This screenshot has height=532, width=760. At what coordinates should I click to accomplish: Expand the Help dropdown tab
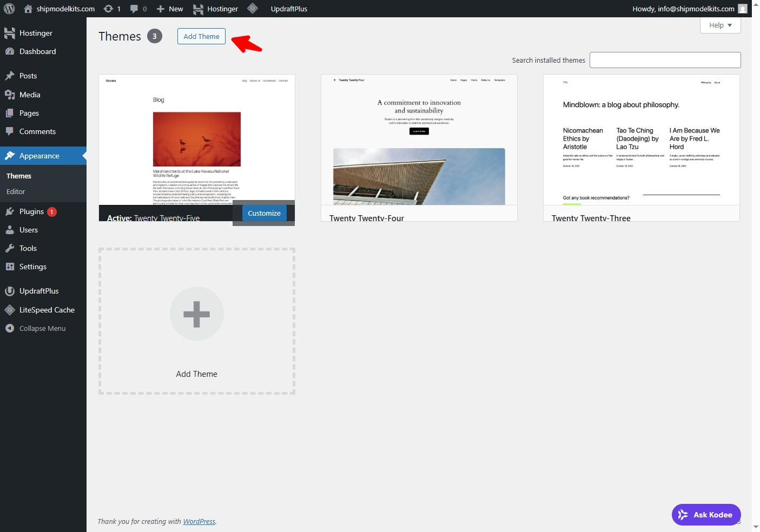(x=720, y=25)
